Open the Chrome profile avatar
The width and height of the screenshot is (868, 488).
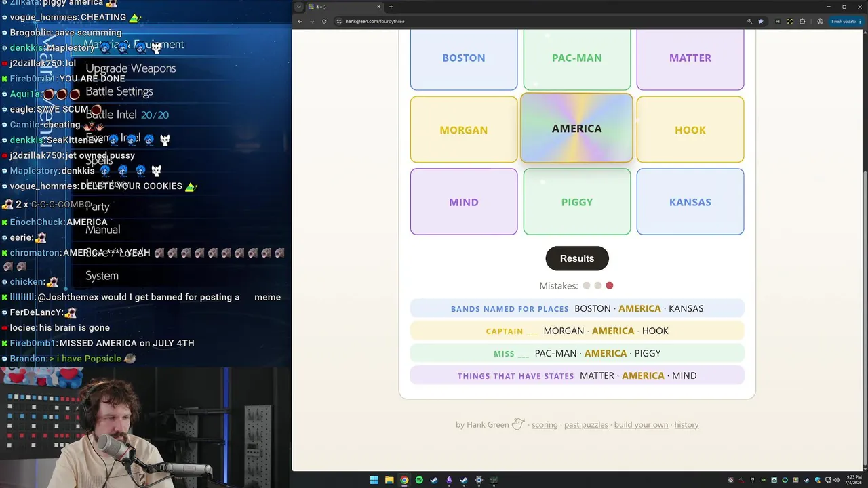pyautogui.click(x=820, y=21)
